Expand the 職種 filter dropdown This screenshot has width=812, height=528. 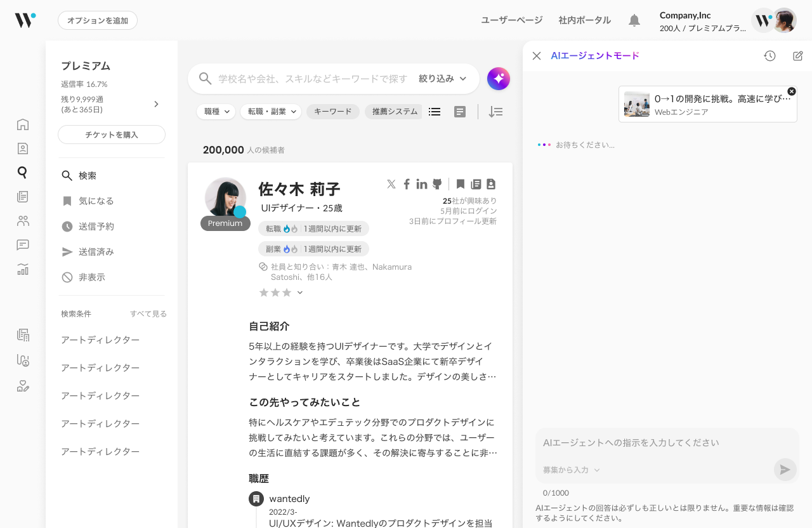point(216,112)
